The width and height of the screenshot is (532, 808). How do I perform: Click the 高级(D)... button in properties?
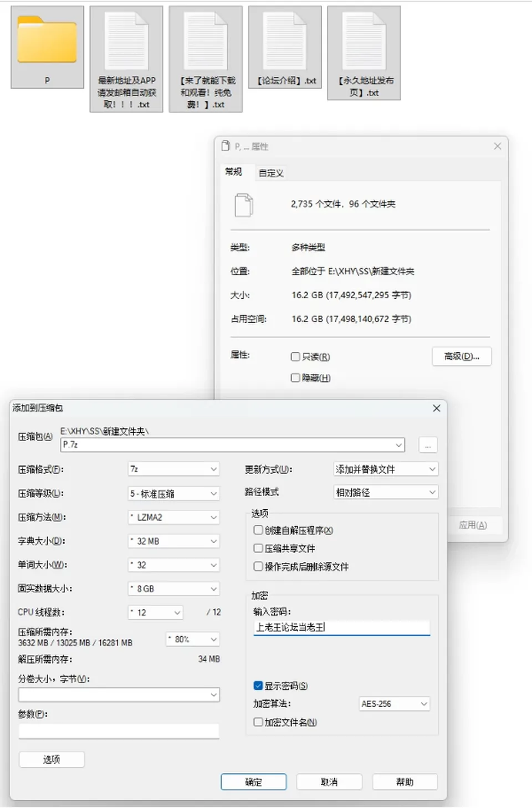[x=462, y=356]
